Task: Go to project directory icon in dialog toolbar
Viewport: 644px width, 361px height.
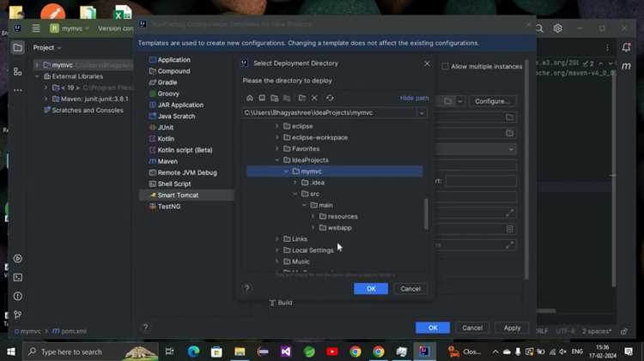Action: click(x=275, y=98)
